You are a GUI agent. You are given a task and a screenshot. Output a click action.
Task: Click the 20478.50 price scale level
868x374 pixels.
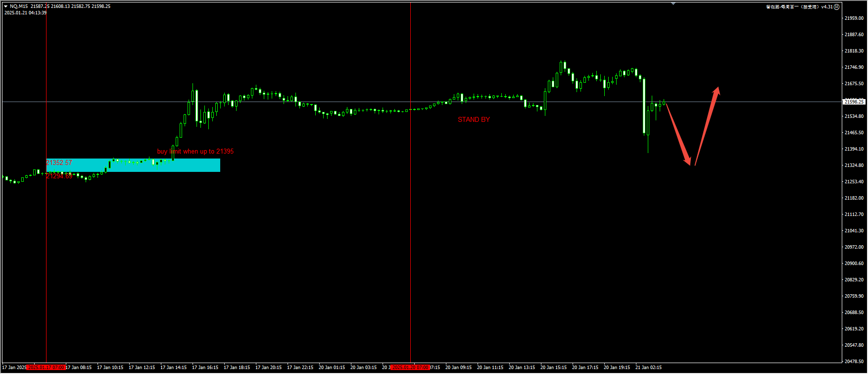pyautogui.click(x=854, y=362)
